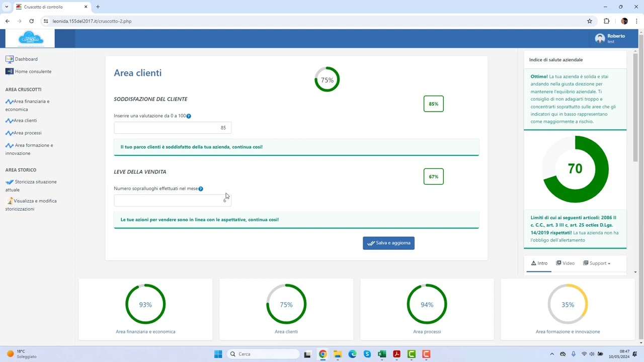
Task: Expand the Roberto user profile menu
Action: [610, 39]
